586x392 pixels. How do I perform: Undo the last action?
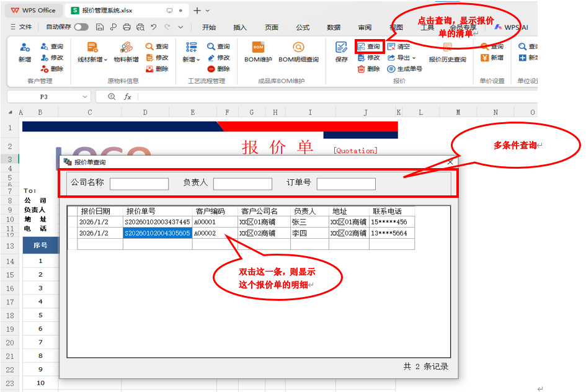[x=154, y=27]
